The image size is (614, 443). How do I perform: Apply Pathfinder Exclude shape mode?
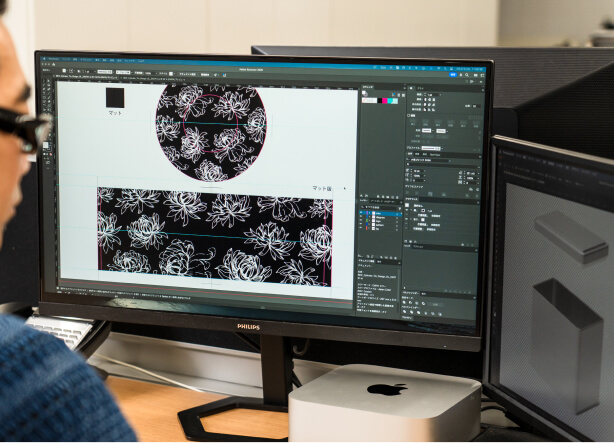(423, 304)
